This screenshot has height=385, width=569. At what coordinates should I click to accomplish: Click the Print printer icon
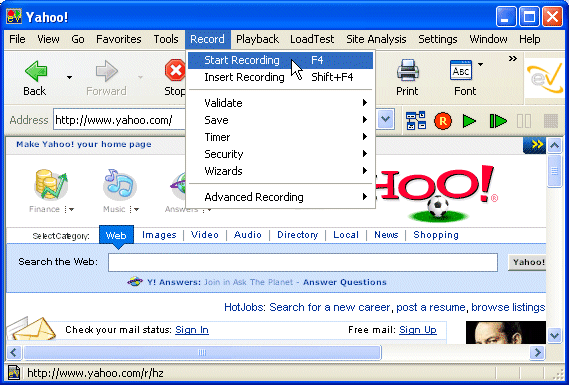[x=408, y=70]
